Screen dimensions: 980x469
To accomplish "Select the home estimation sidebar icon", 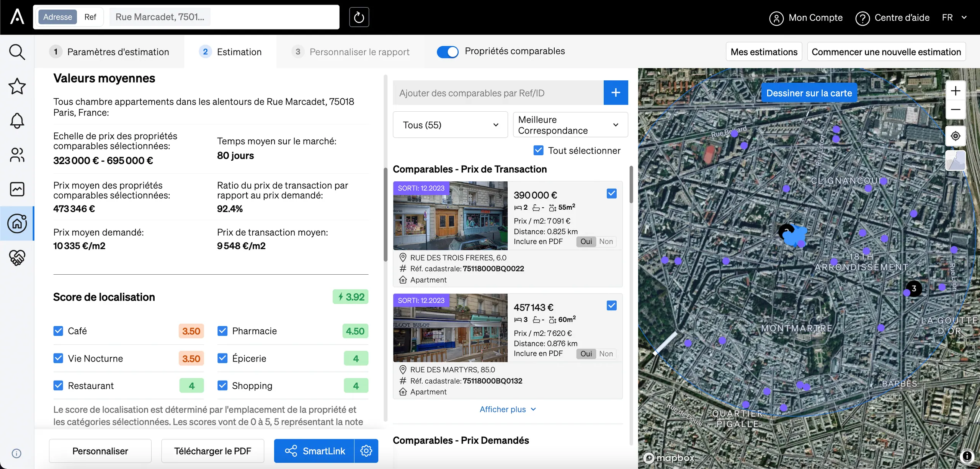I will pos(17,223).
